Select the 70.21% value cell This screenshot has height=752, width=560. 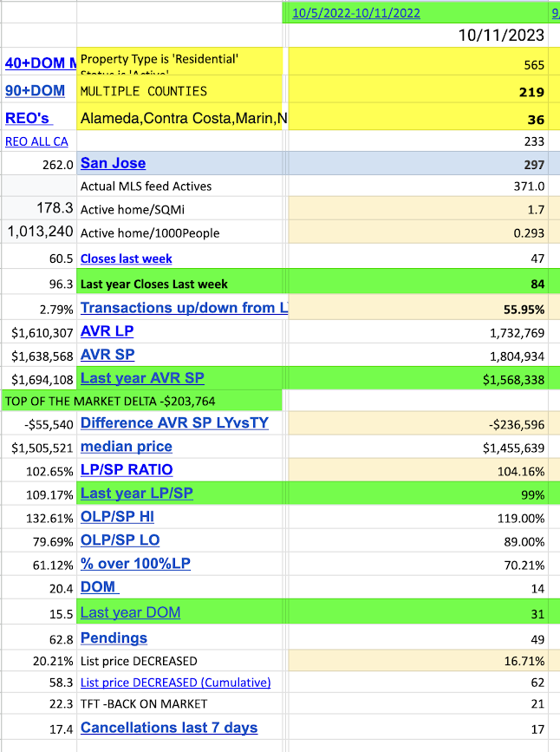click(418, 564)
